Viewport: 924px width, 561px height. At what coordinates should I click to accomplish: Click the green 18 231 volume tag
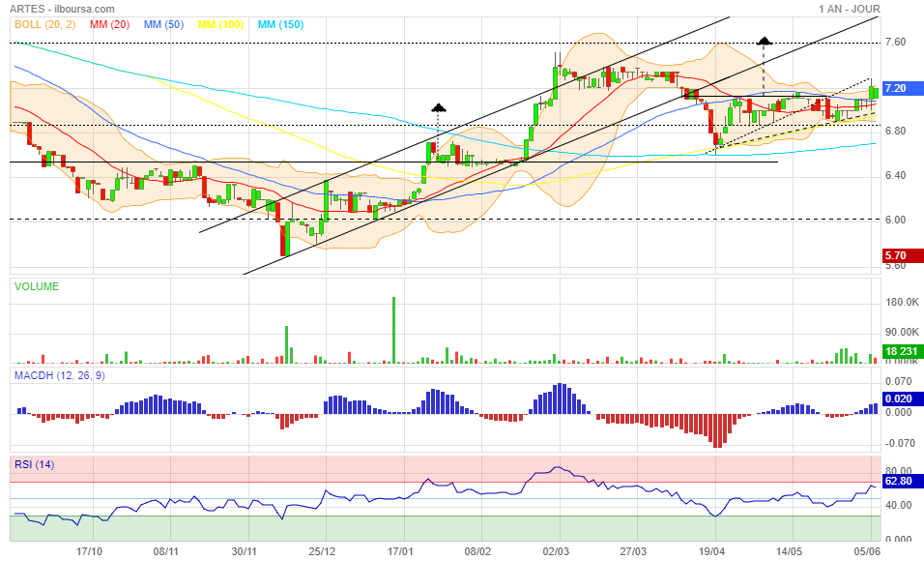coord(903,351)
